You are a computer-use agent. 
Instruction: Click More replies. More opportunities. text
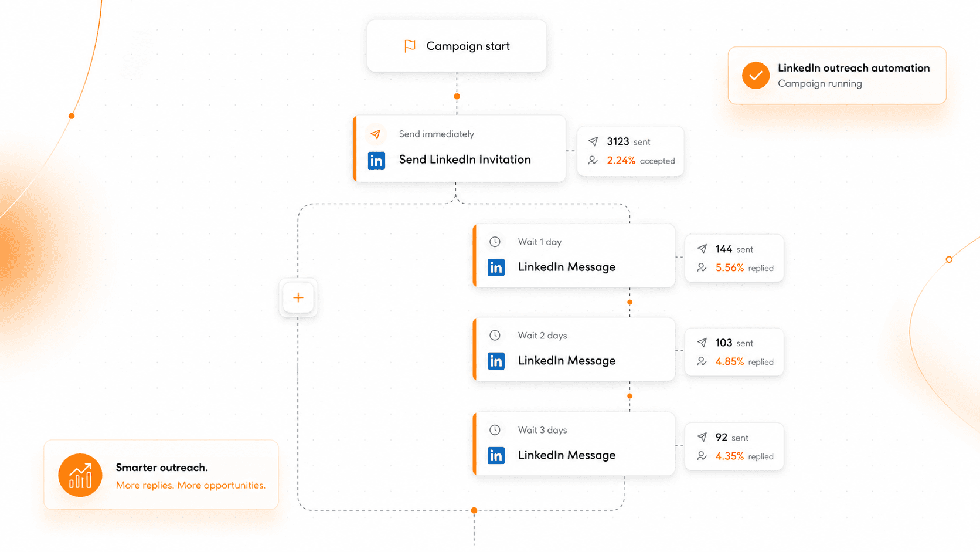(x=190, y=485)
